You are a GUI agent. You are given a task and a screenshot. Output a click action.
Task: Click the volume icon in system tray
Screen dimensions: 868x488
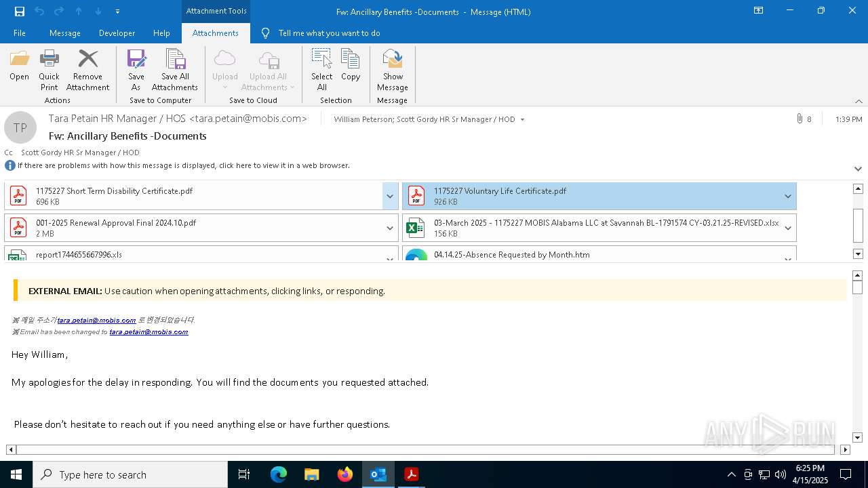tap(781, 474)
